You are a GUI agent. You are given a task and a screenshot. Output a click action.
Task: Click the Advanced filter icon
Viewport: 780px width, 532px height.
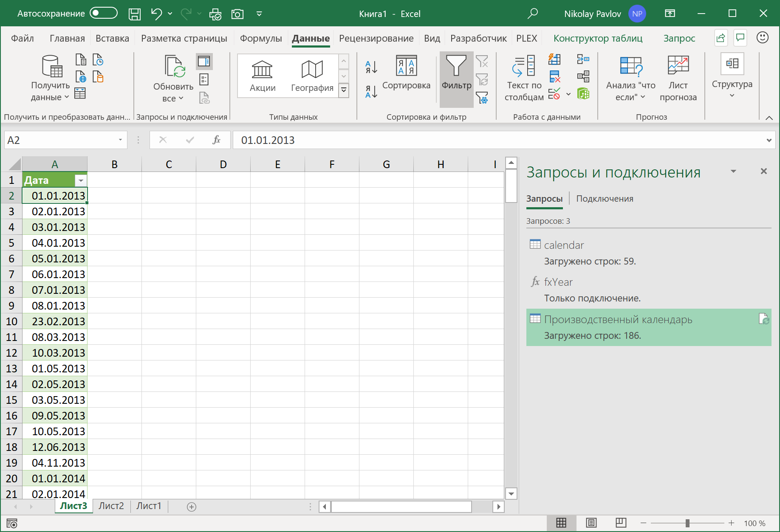point(482,98)
